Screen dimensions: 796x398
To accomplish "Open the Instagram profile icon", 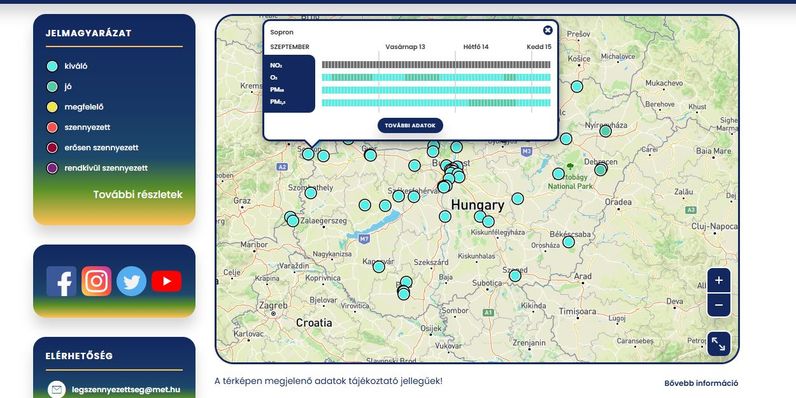I will pos(96,281).
